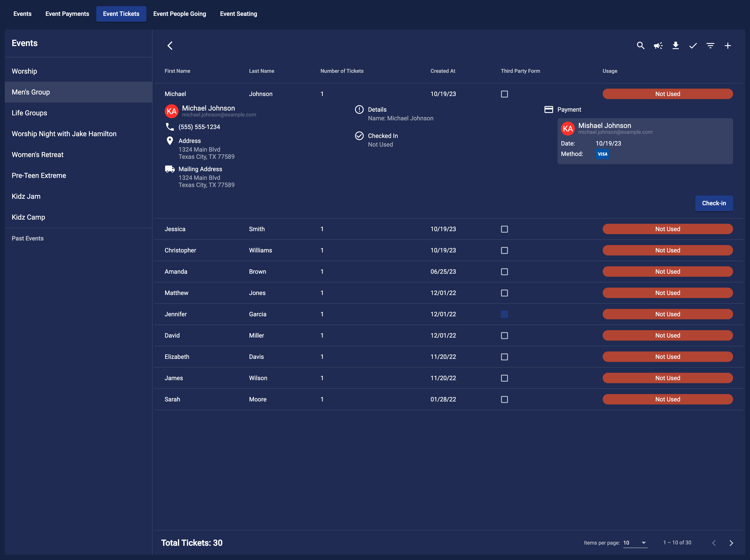Toggle Third Party Form for Elizabeth Davis
This screenshot has width=750, height=560.
[504, 357]
